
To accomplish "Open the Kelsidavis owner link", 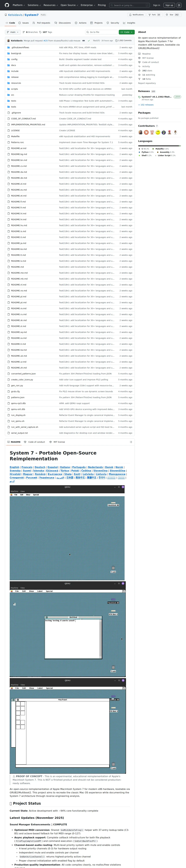I will point(15,15).
